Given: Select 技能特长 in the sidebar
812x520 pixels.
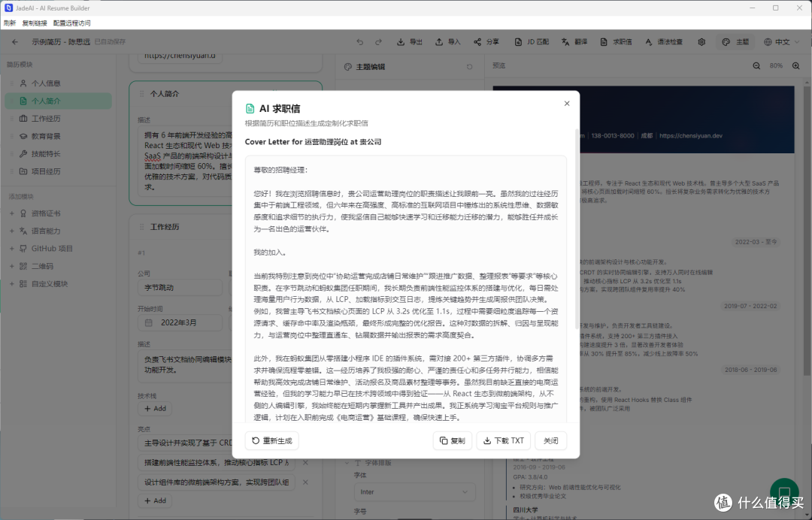Looking at the screenshot, I should pyautogui.click(x=59, y=154).
